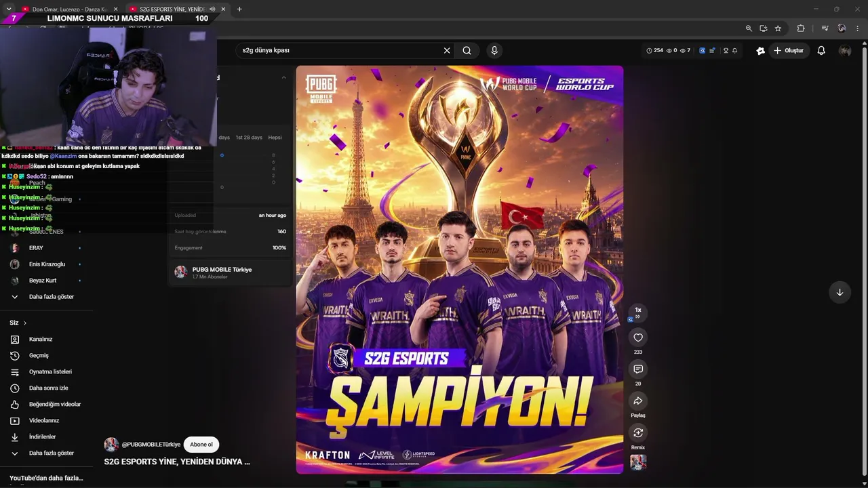Click the Engagement value '100%'
The image size is (868, 488).
pyautogui.click(x=279, y=248)
